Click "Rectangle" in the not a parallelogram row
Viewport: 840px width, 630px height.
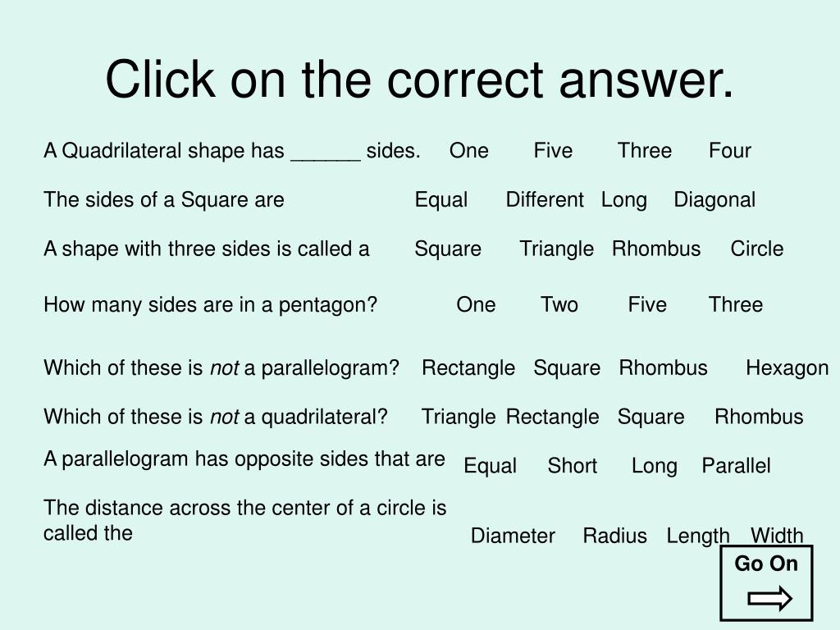(468, 368)
